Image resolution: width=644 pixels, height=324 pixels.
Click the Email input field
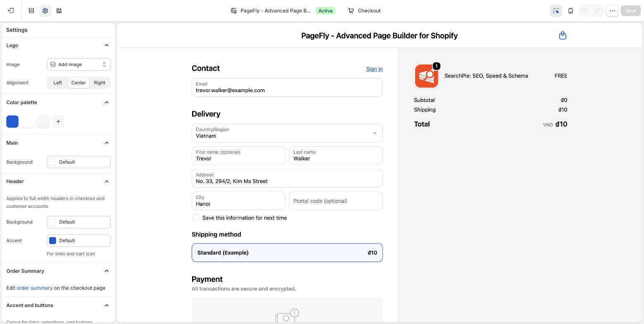(287, 88)
